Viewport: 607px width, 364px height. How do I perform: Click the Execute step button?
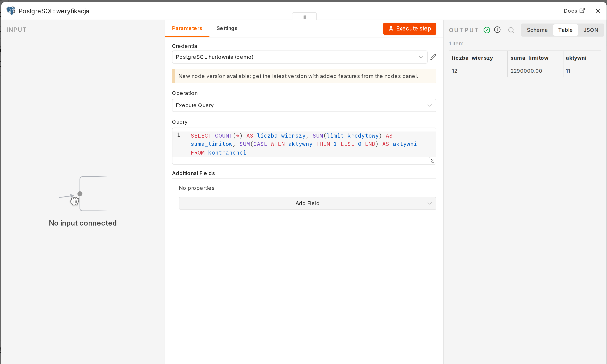click(x=410, y=29)
